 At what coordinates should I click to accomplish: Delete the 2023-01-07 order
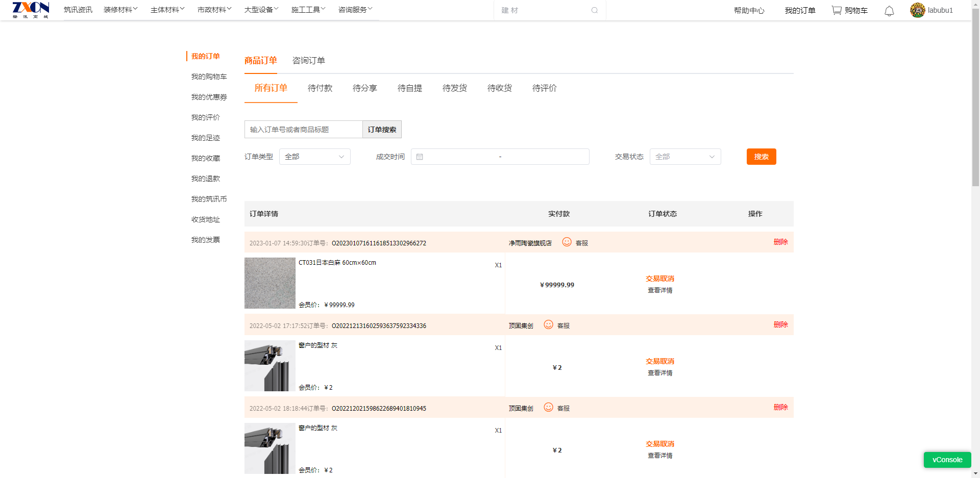coord(781,242)
